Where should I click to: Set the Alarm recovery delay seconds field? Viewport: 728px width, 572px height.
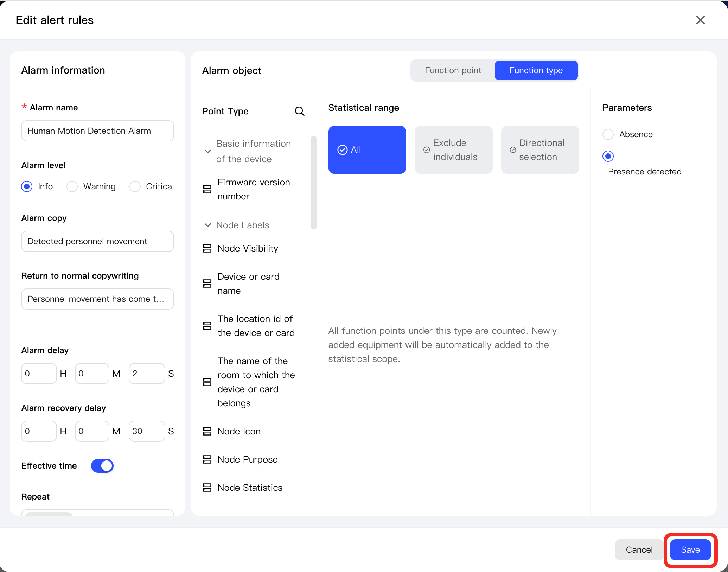coord(147,431)
